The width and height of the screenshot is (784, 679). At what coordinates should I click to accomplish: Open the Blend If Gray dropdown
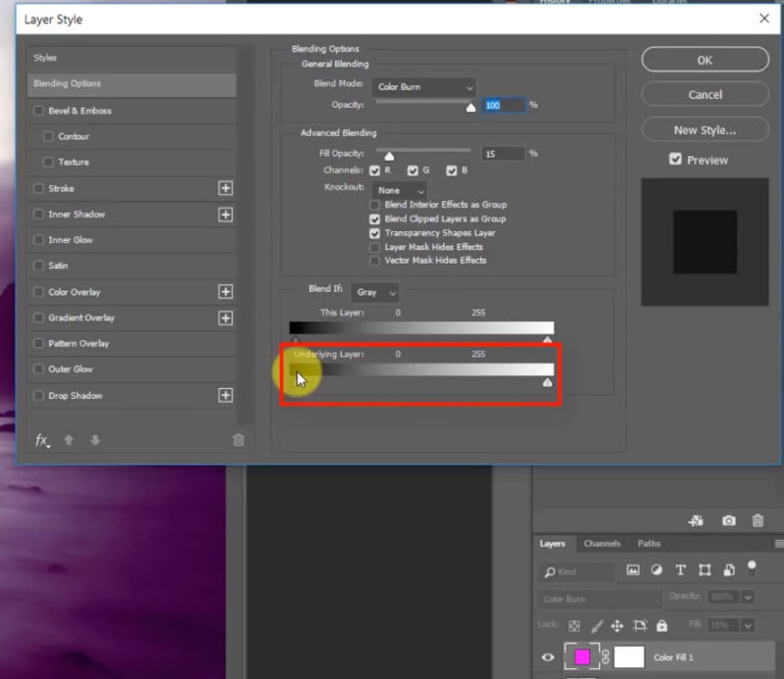(x=375, y=293)
